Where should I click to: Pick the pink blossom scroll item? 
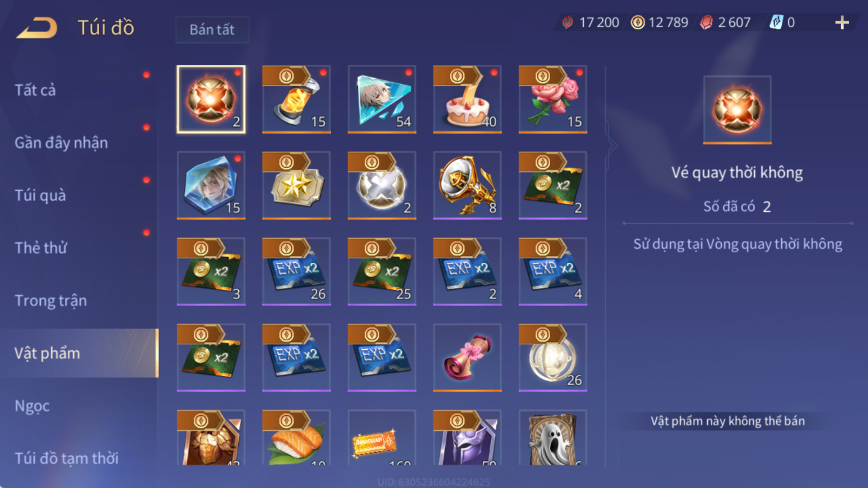(467, 357)
